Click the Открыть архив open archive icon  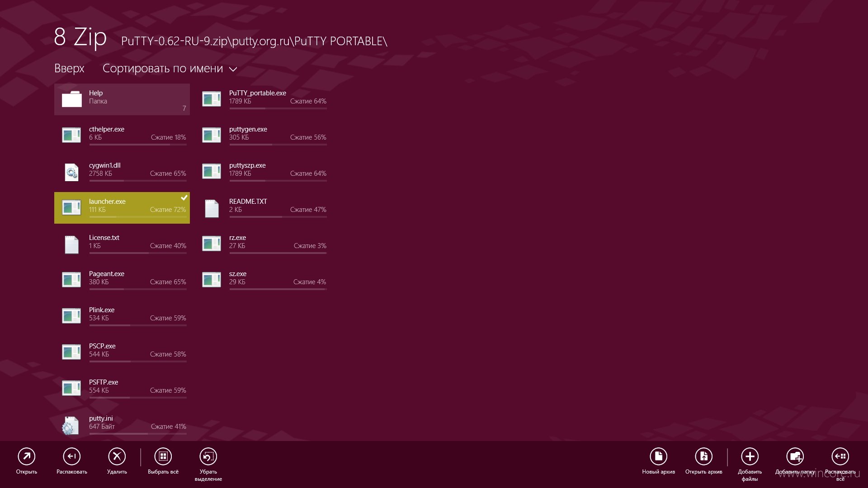704,456
